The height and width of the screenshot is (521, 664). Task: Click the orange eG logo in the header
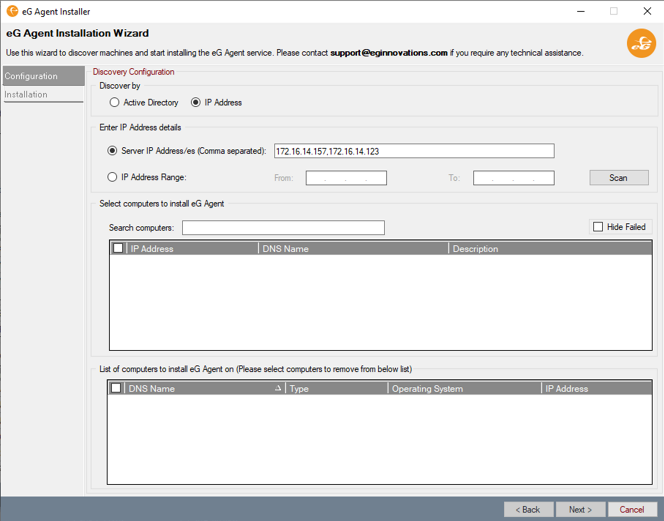[x=641, y=43]
